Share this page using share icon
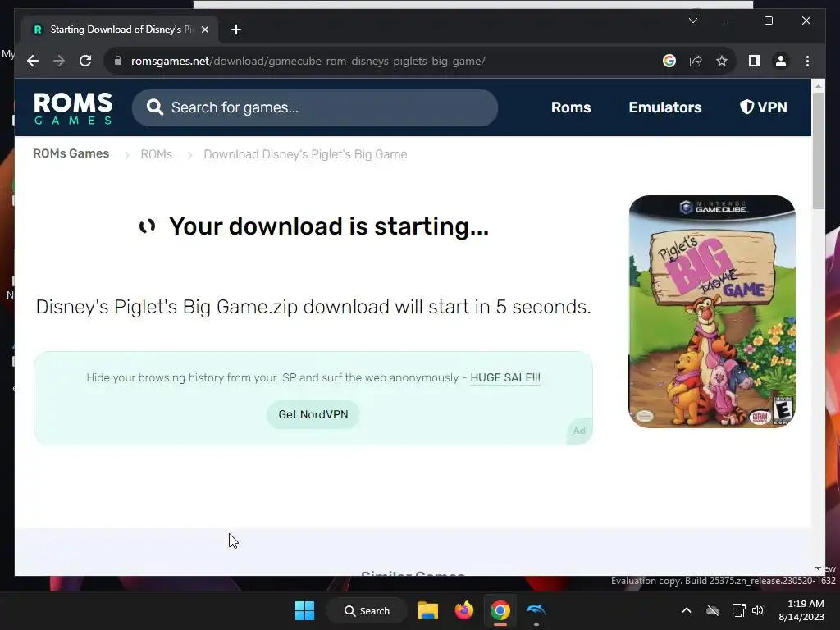The height and width of the screenshot is (630, 840). tap(696, 61)
